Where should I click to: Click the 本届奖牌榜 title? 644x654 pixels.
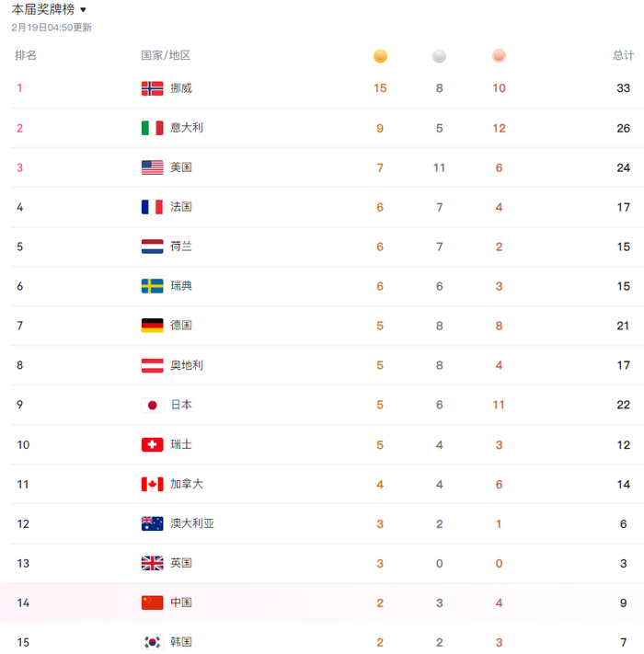(42, 10)
